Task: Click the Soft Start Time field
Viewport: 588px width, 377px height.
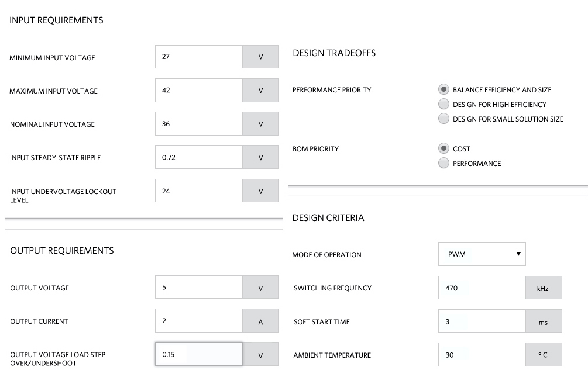Action: coord(482,321)
